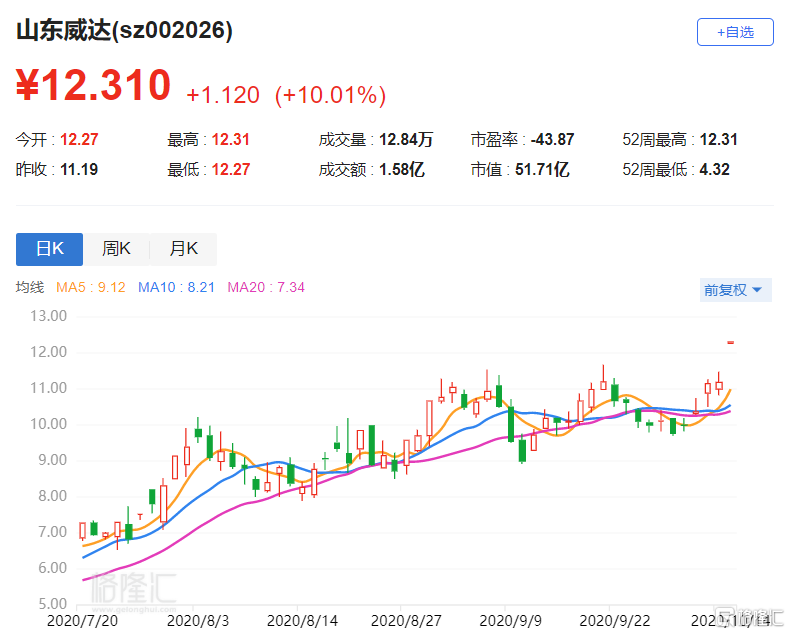Click the MA10 : 8.21 legend label

click(x=176, y=288)
